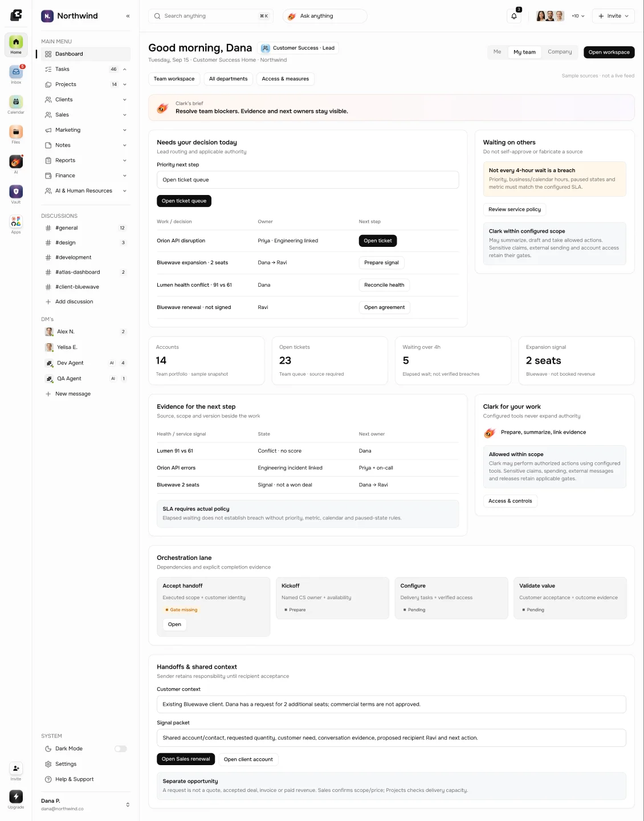
Task: Open the QA Agent conversation
Action: point(85,379)
